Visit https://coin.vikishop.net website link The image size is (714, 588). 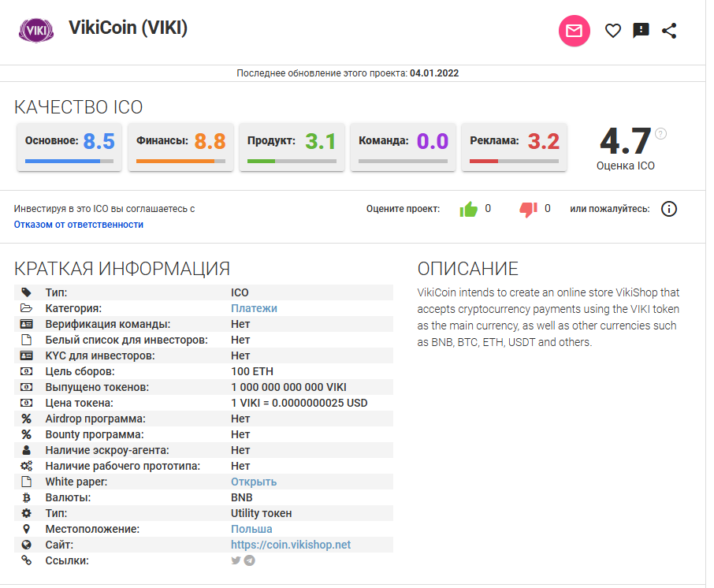291,545
